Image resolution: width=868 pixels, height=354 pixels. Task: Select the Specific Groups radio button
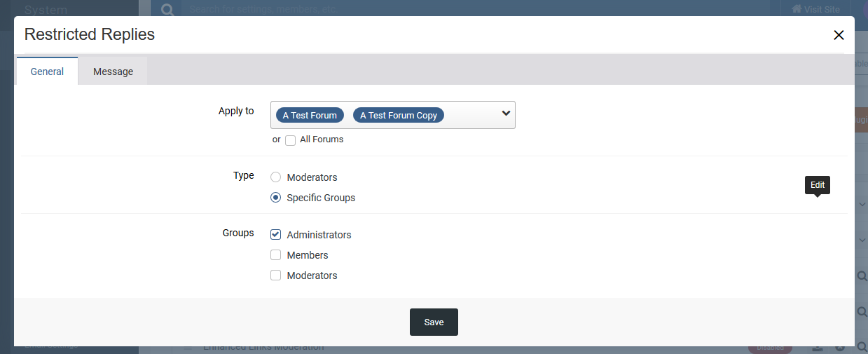click(276, 198)
